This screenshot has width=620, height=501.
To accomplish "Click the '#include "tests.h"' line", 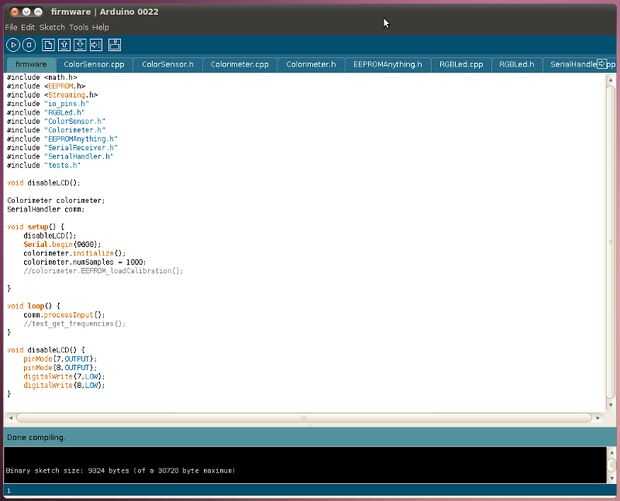I will (x=44, y=165).
